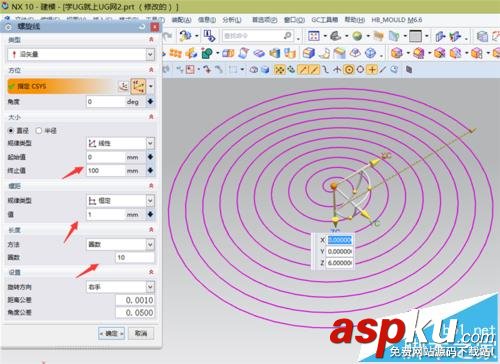This screenshot has height=364, width=500.
Task: Click the pitch 值 field showing 1
Action: tap(105, 215)
